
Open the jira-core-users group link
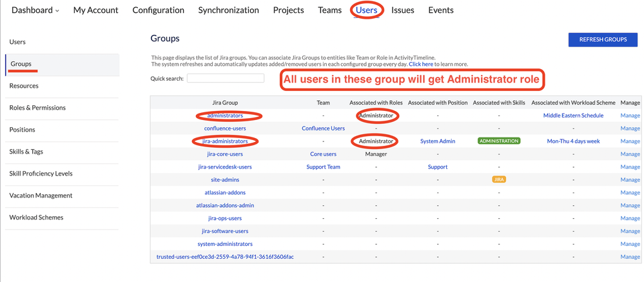[x=225, y=154]
